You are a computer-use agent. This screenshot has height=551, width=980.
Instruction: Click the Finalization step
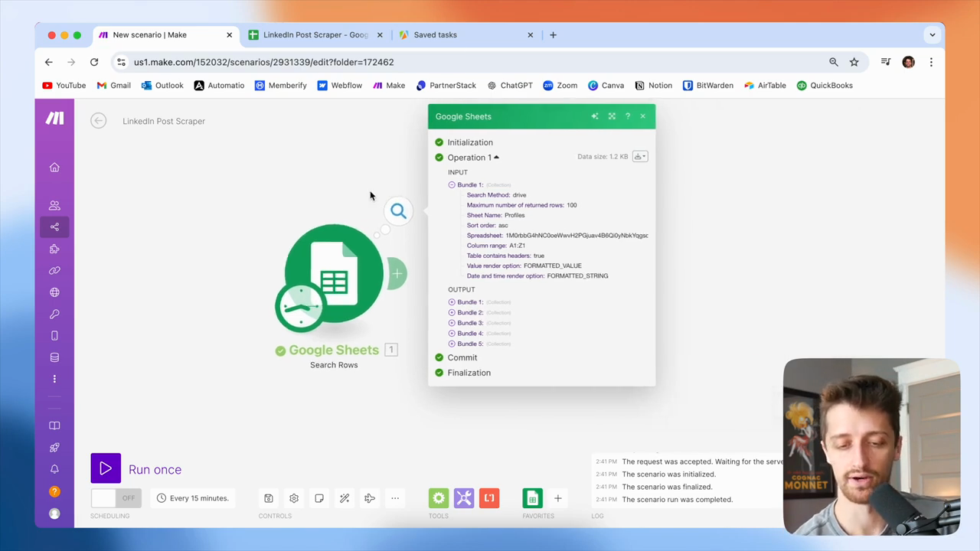coord(469,373)
